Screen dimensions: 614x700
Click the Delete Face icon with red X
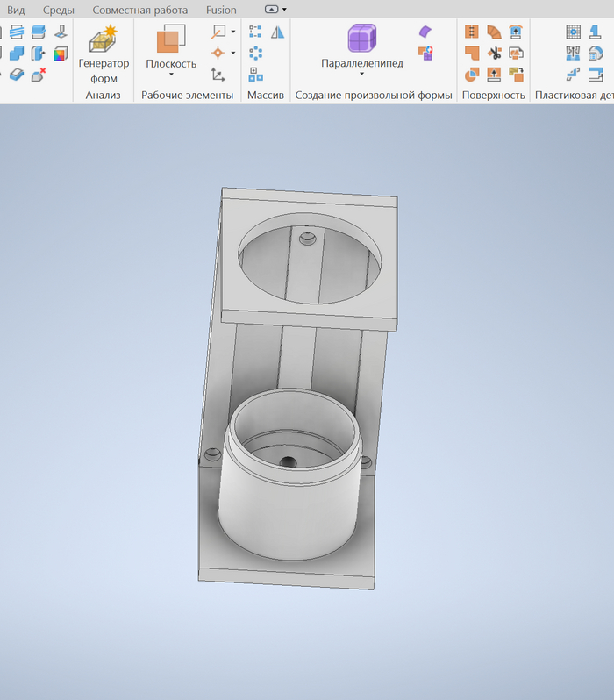(x=39, y=75)
